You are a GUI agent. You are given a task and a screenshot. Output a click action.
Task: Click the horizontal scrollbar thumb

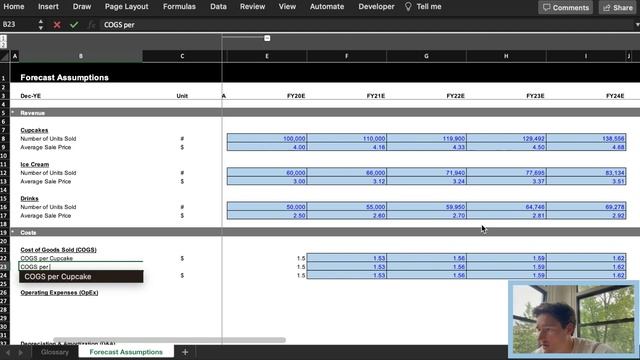tap(169, 340)
